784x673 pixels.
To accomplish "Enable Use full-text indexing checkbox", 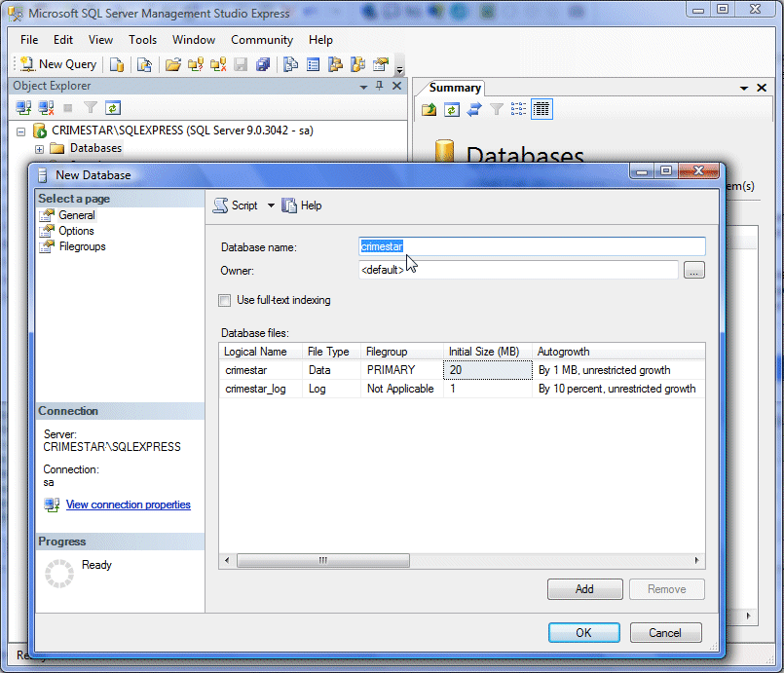I will 225,300.
